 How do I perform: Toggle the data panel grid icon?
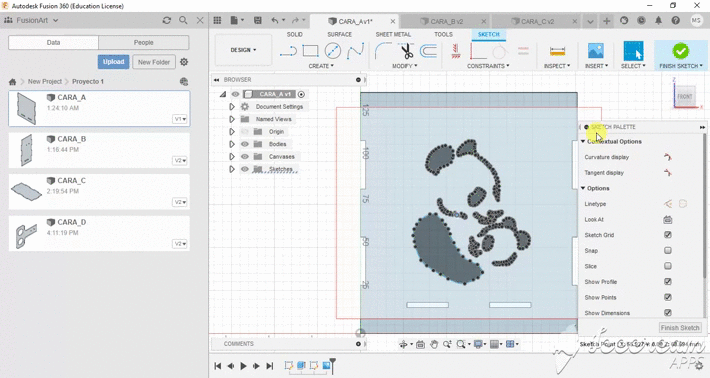pyautogui.click(x=217, y=20)
